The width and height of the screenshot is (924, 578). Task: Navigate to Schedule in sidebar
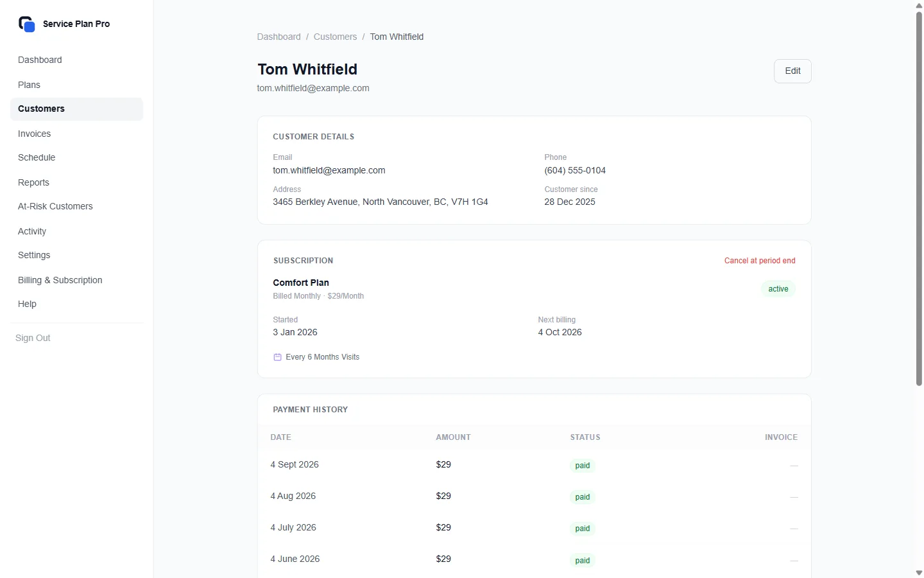point(76,157)
